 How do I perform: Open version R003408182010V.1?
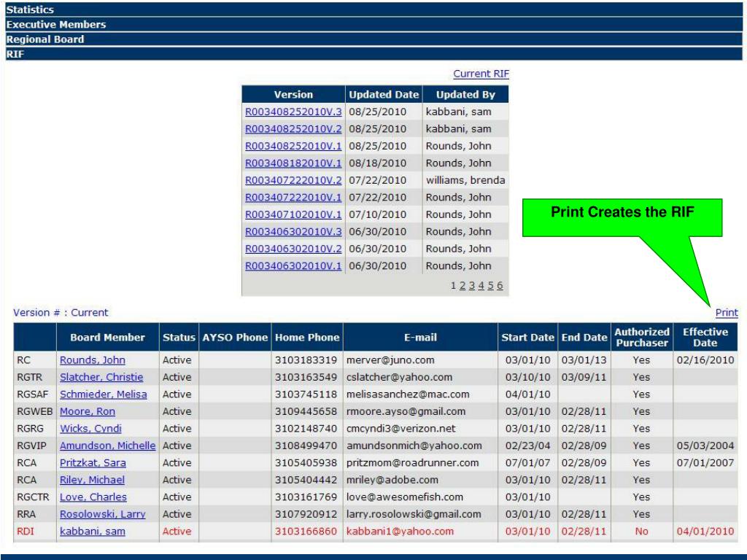pyautogui.click(x=293, y=163)
